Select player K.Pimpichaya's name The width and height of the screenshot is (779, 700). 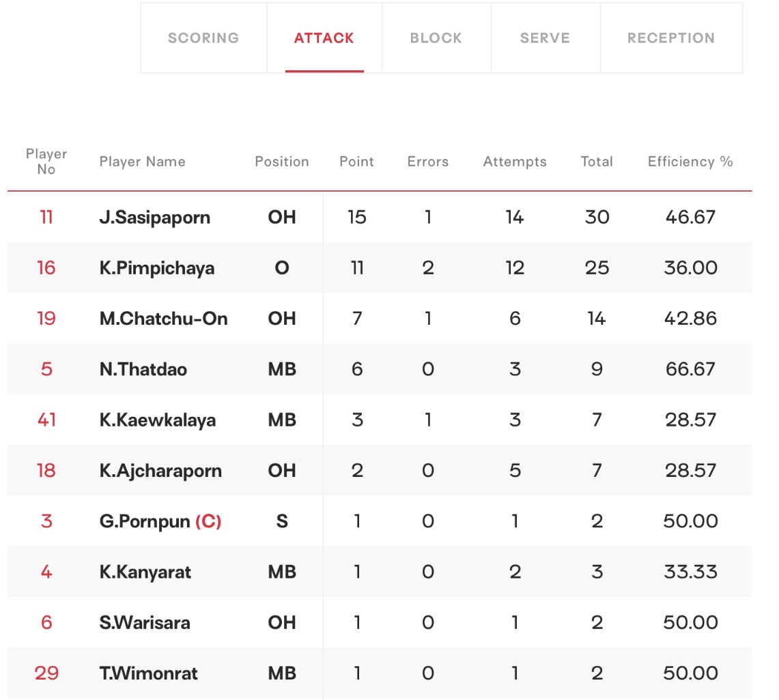[x=157, y=268]
